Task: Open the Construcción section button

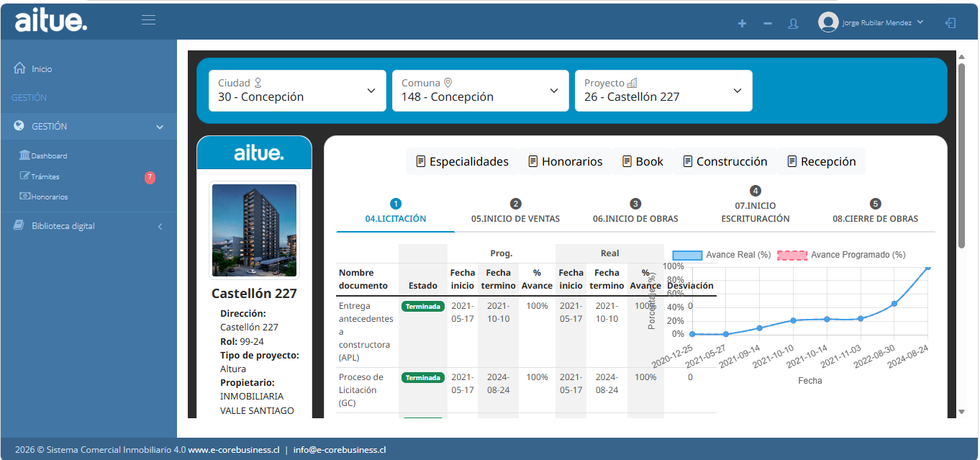Action: 725,161
